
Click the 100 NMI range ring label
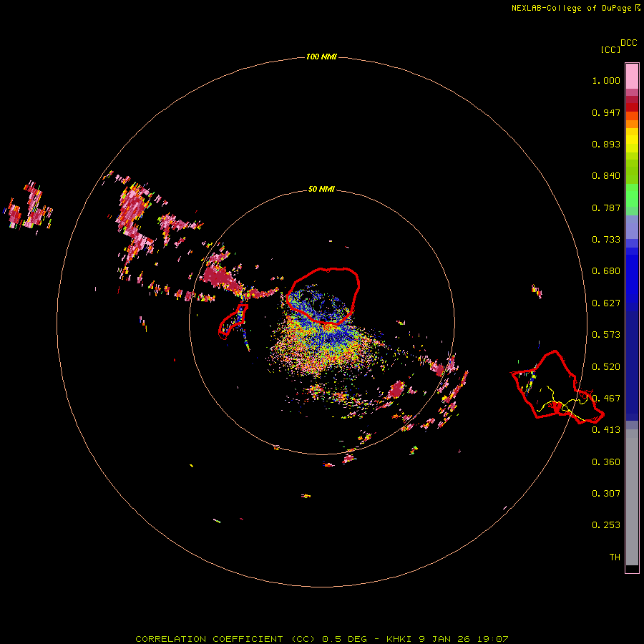(321, 57)
